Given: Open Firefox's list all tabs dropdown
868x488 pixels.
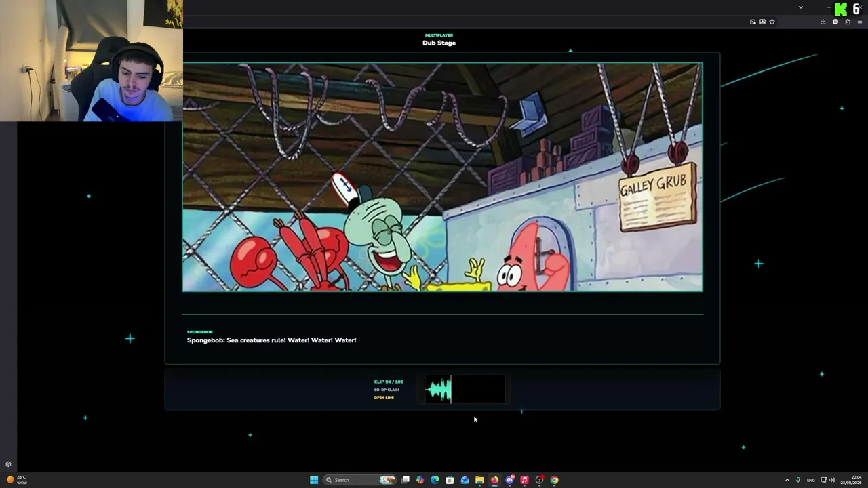Looking at the screenshot, I should point(801,7).
